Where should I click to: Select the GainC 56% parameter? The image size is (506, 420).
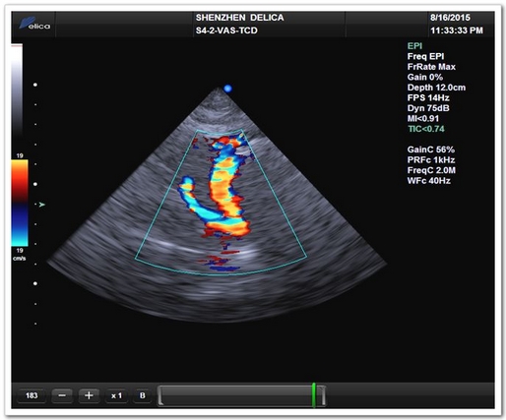431,150
